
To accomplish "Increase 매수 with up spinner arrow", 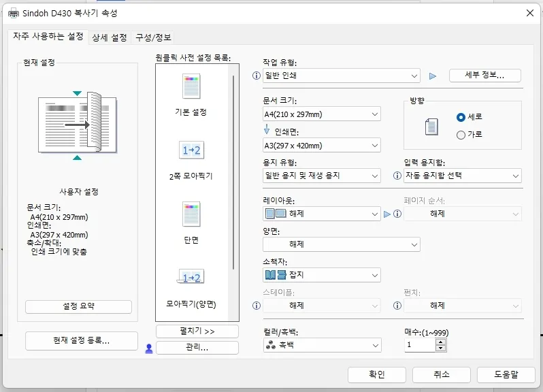I will 440,342.
